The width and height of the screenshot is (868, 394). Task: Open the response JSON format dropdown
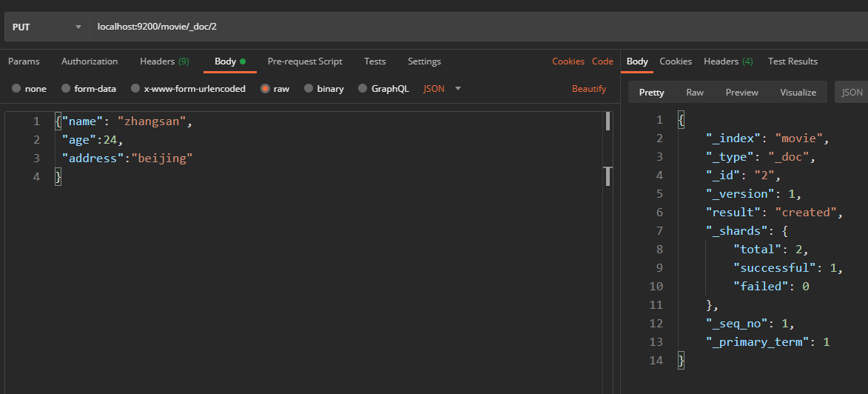click(852, 93)
